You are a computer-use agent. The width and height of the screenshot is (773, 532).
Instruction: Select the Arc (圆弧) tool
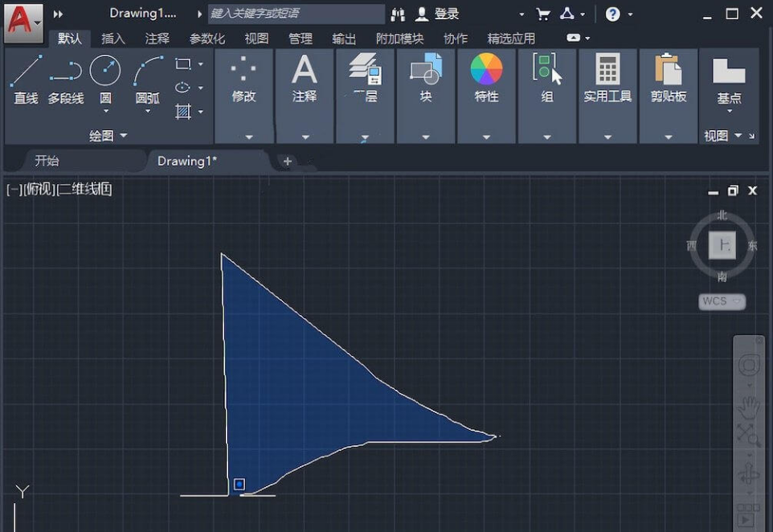[x=147, y=72]
